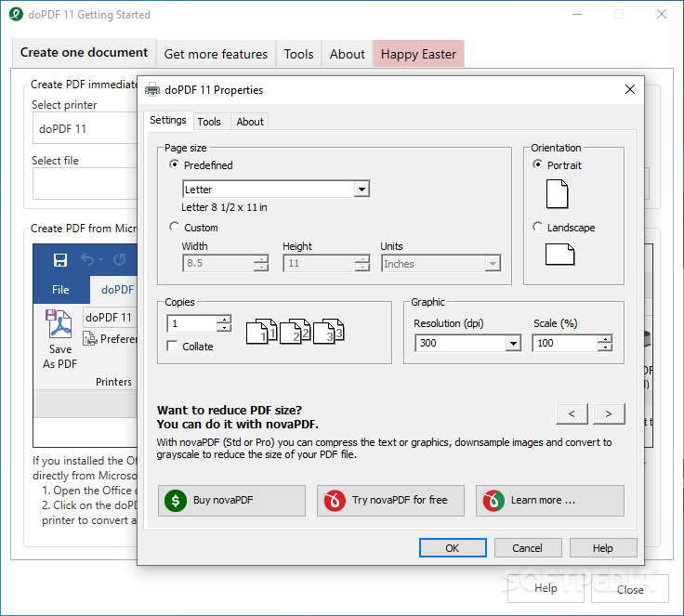684x616 pixels.
Task: Click the File tab in Word preview
Action: pyautogui.click(x=60, y=290)
